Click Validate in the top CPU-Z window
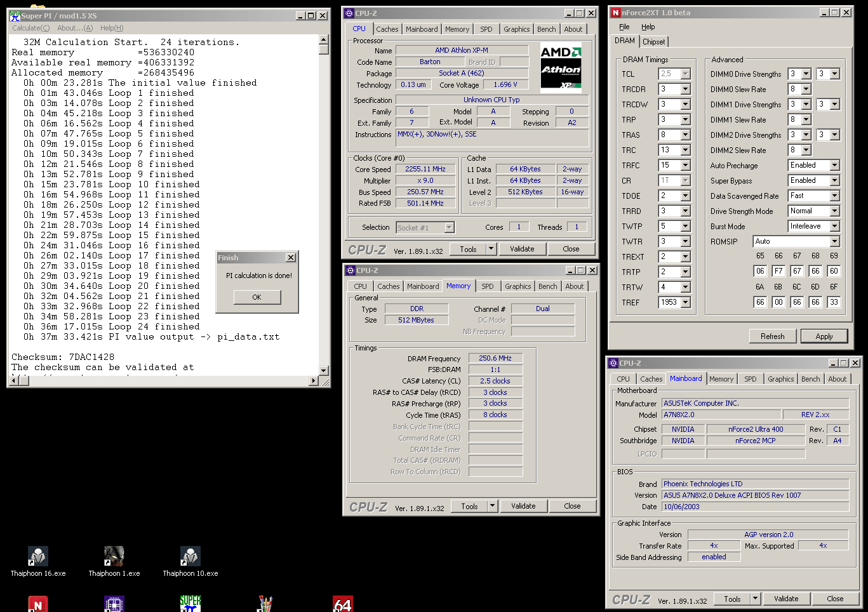Image resolution: width=868 pixels, height=612 pixels. click(x=522, y=249)
